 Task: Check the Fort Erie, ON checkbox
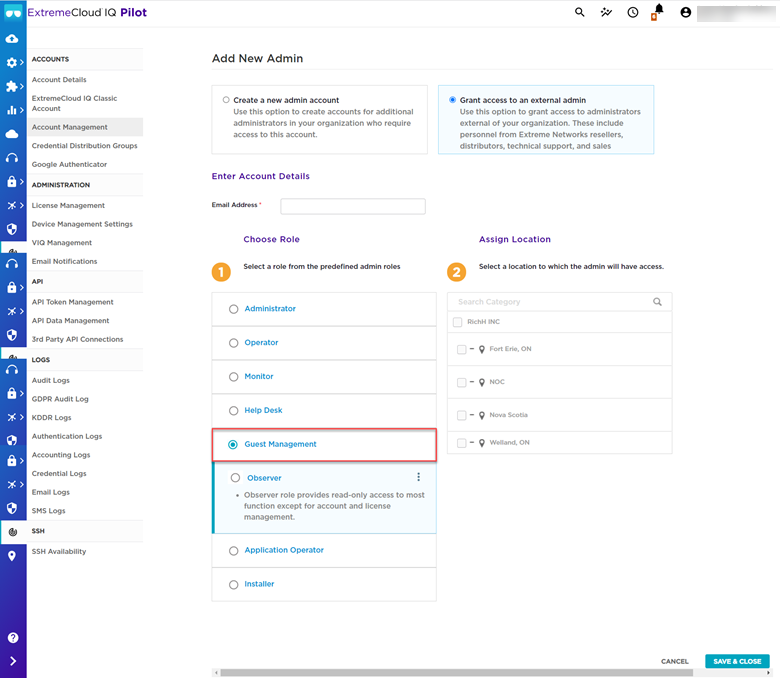pos(462,349)
